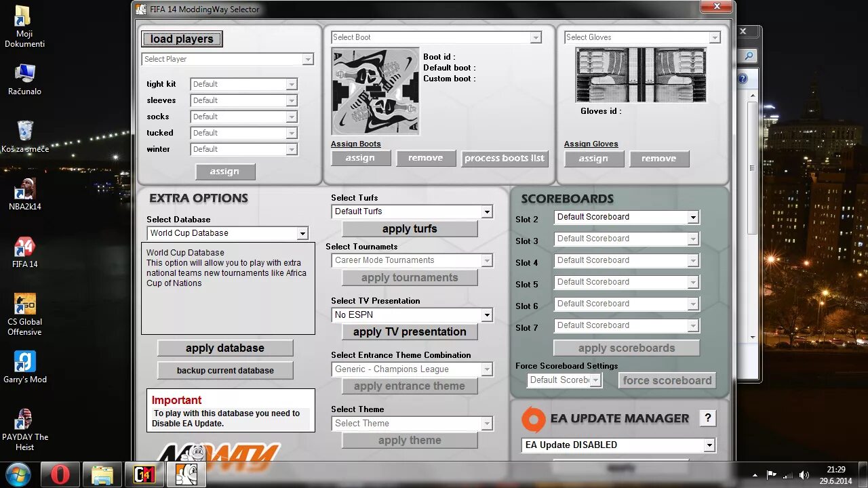Open Action Center flag tray icon
This screenshot has width=868, height=488.
(771, 474)
